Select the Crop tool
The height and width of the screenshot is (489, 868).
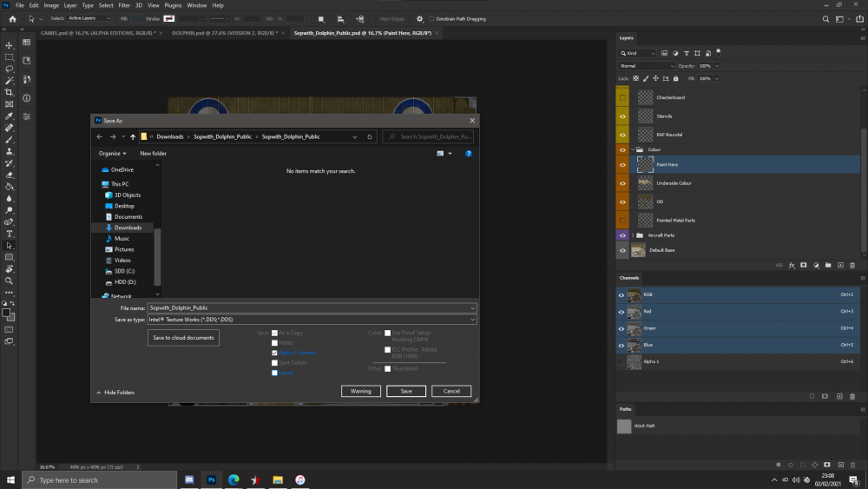tap(10, 92)
